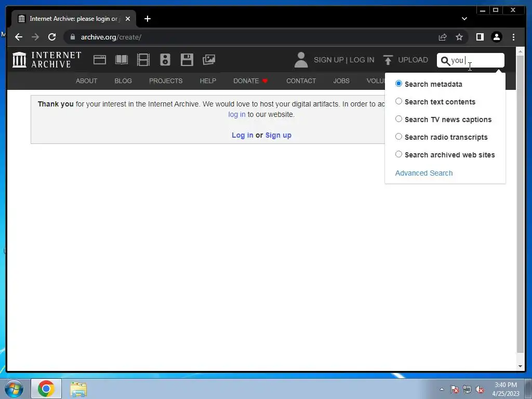Click the SIGN UP link in header

point(329,60)
